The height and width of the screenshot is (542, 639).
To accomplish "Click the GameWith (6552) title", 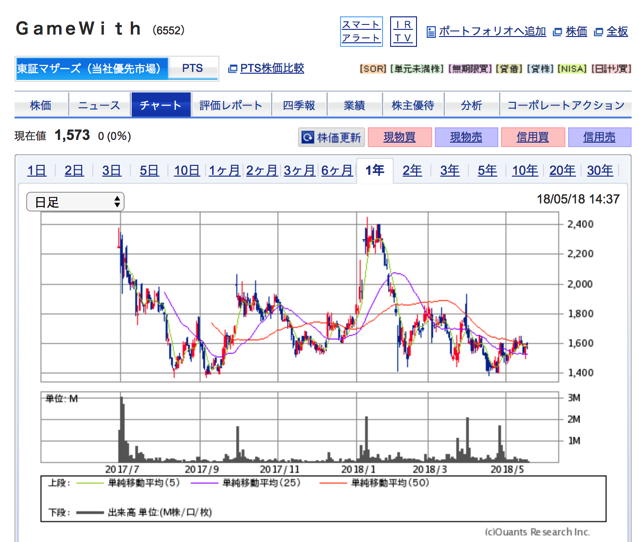I will [x=100, y=29].
